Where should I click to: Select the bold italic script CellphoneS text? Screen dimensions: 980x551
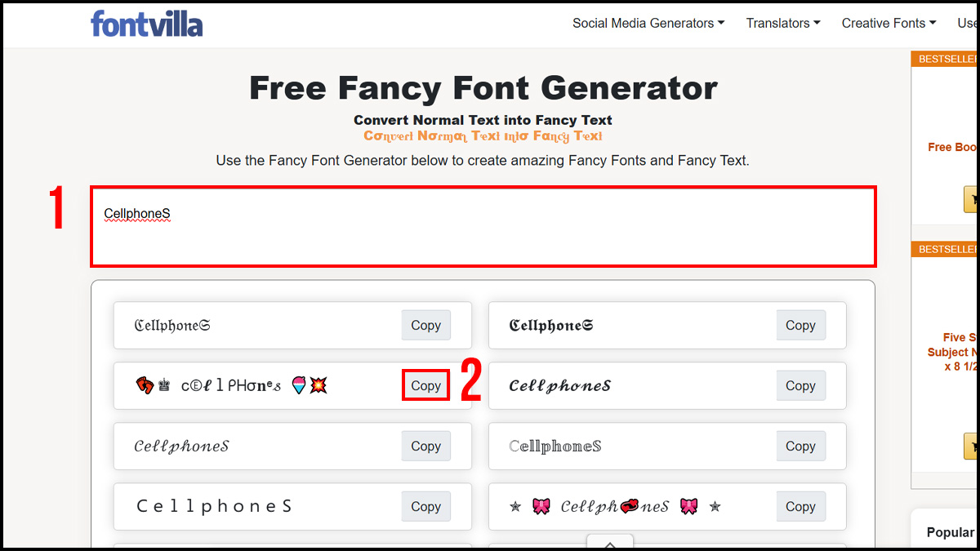(x=560, y=385)
